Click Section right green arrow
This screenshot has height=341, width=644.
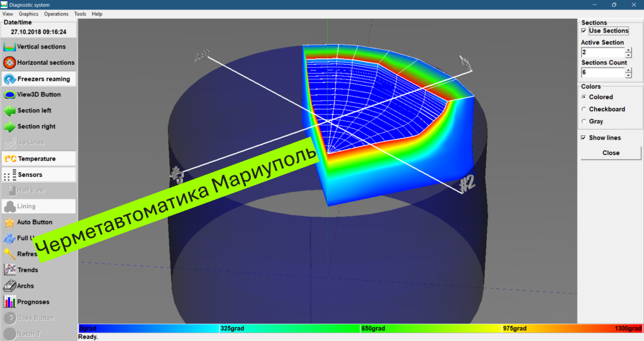coord(9,126)
